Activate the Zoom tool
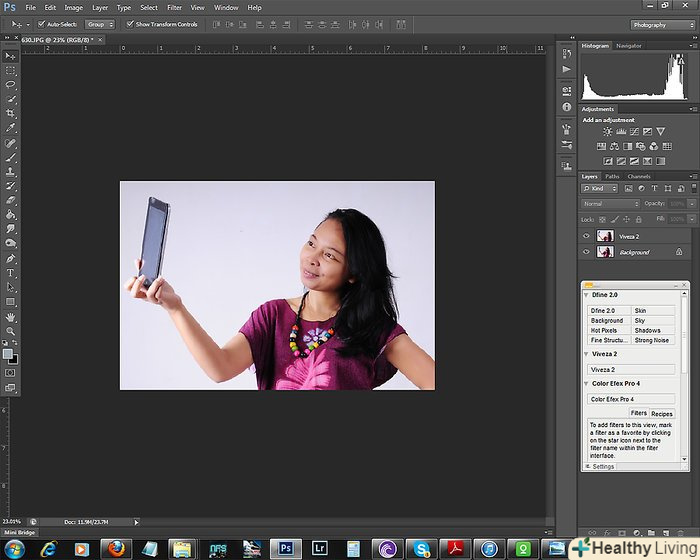 click(11, 331)
